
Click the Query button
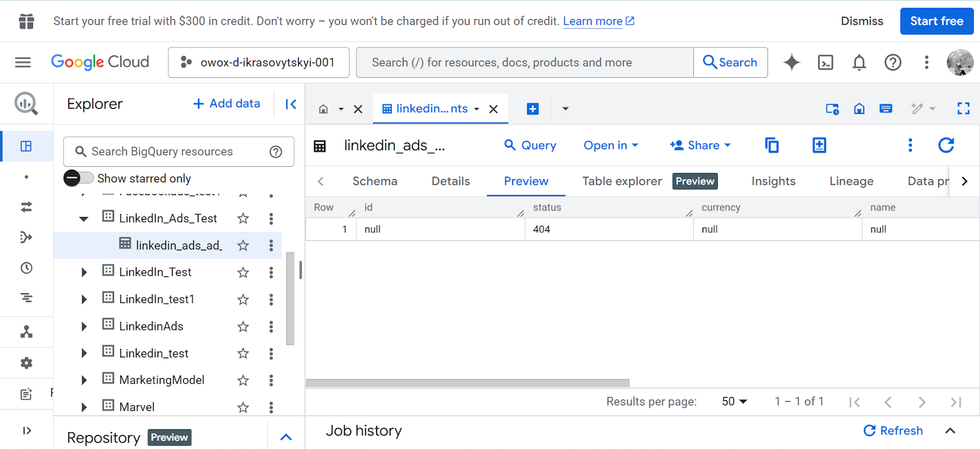[x=530, y=145]
